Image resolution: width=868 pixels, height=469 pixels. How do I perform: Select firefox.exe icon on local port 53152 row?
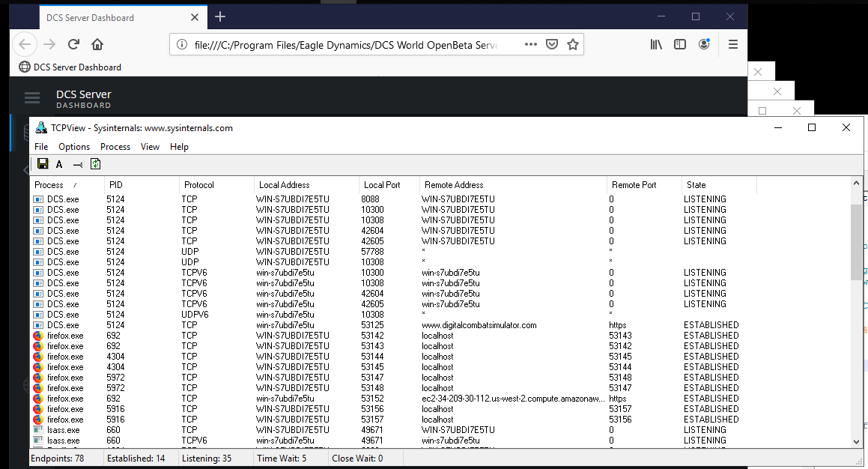tap(38, 399)
